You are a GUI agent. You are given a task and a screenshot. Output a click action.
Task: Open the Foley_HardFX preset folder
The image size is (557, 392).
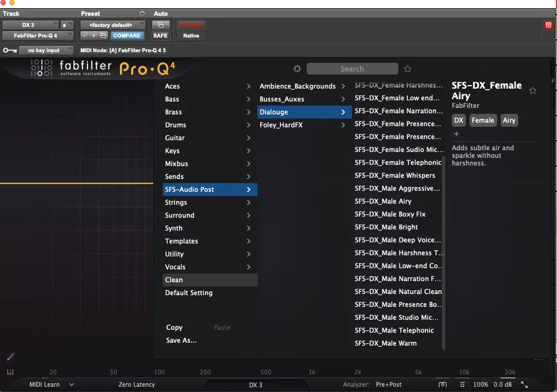[x=302, y=125]
